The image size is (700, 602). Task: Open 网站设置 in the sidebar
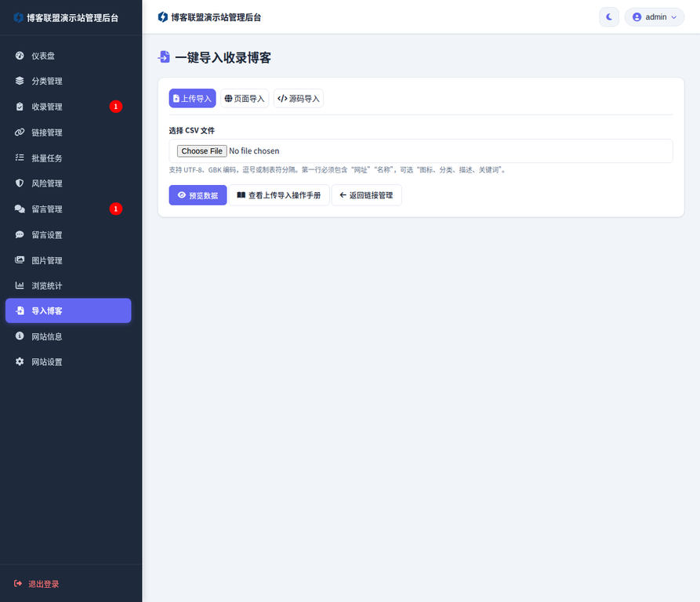coord(68,362)
